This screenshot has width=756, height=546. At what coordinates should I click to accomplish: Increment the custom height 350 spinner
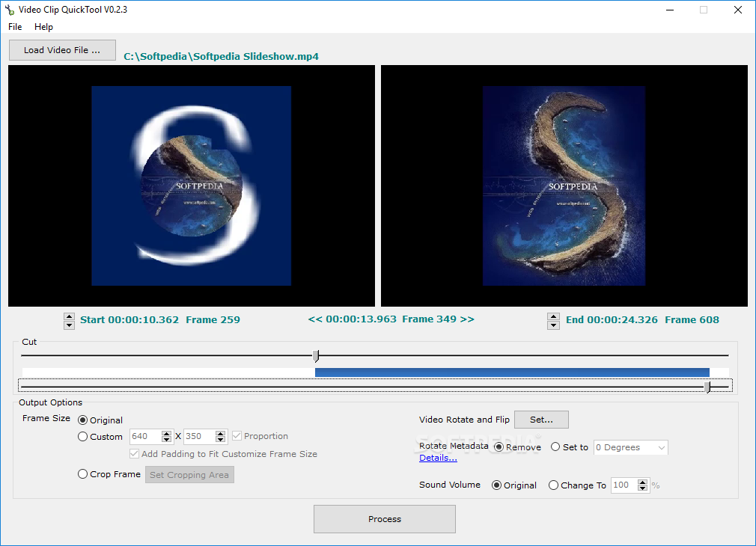(x=221, y=433)
